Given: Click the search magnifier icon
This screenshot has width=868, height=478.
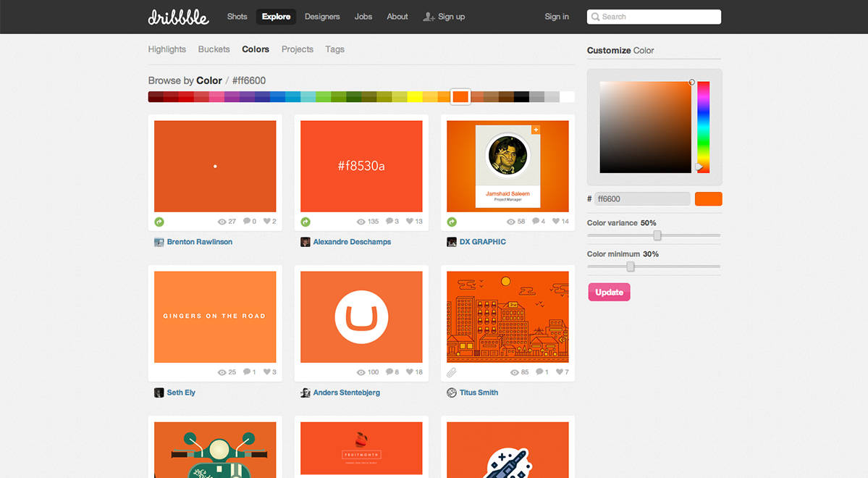Looking at the screenshot, I should 596,17.
